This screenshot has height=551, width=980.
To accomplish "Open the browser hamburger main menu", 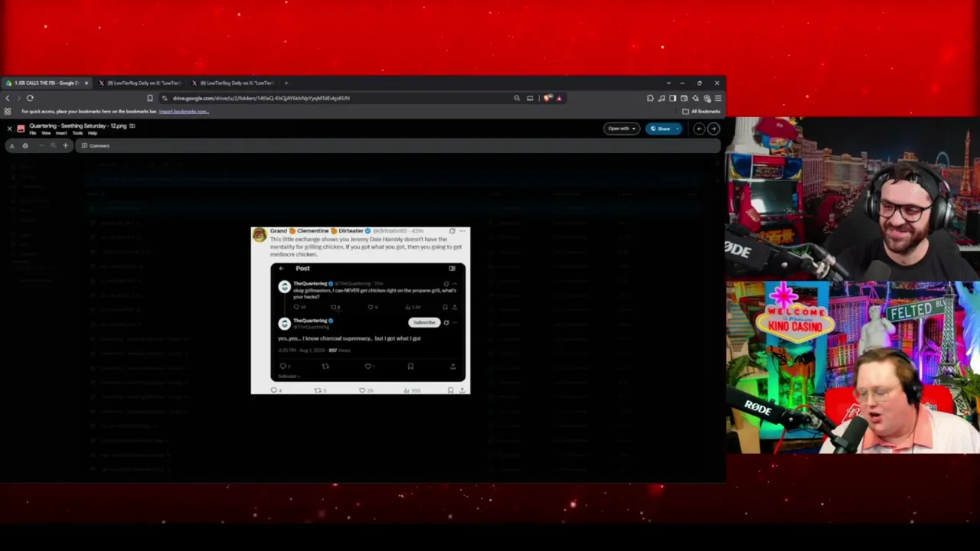I will point(717,98).
